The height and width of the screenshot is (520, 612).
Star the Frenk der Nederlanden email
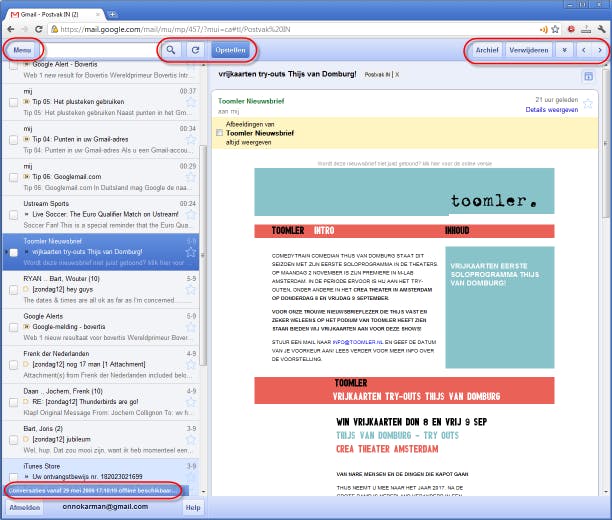point(190,365)
